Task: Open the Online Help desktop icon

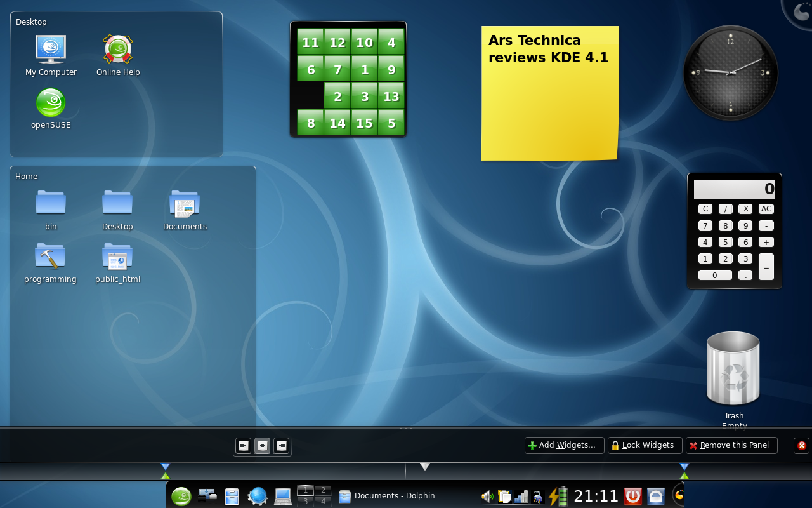Action: (117, 50)
